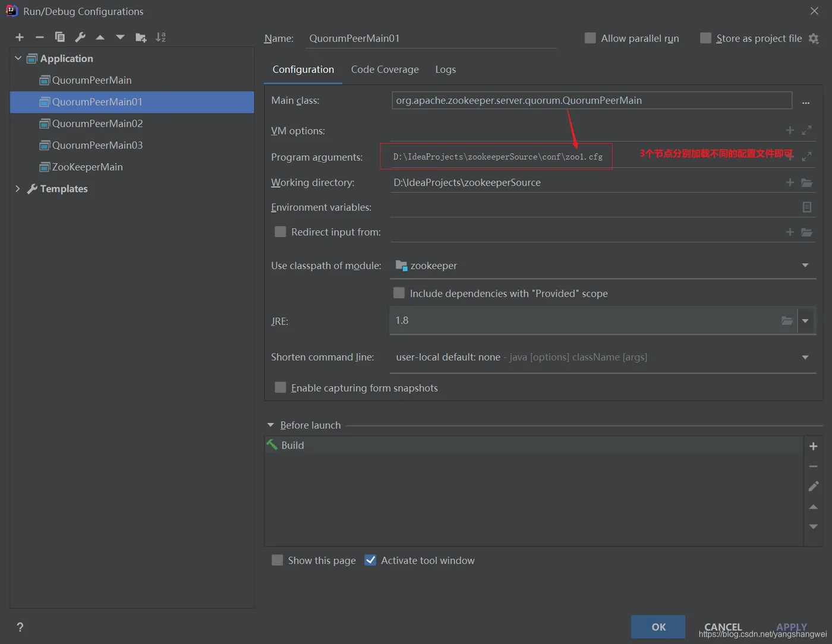Click the Apply button
This screenshot has height=644, width=832.
[x=792, y=627]
